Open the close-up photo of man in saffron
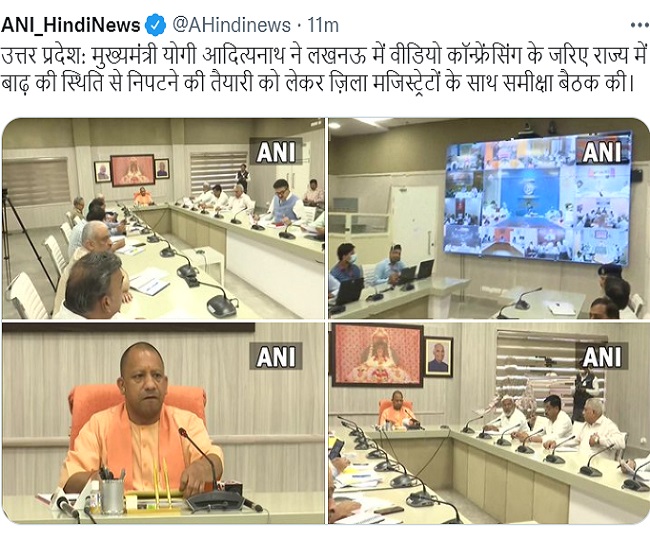Screen dimensions: 650x540 point(163,423)
